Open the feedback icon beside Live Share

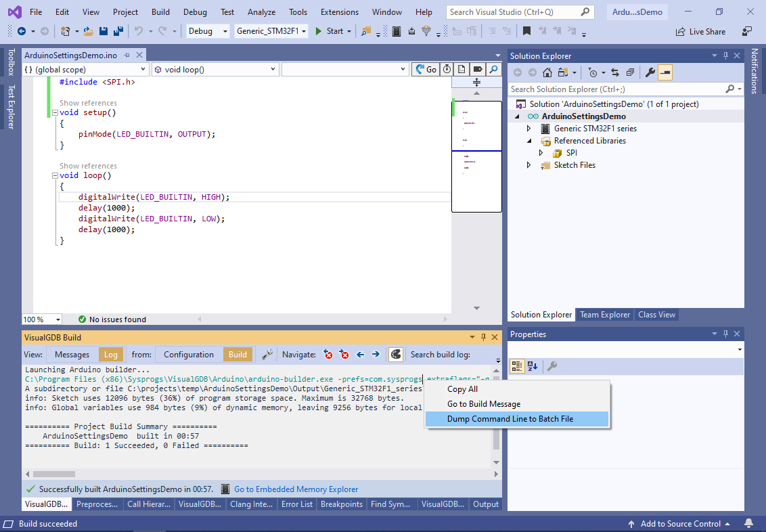[747, 31]
